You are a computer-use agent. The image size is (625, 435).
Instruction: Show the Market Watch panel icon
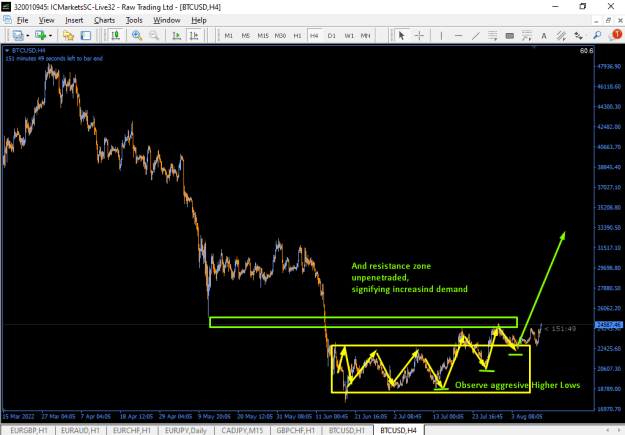pos(86,35)
